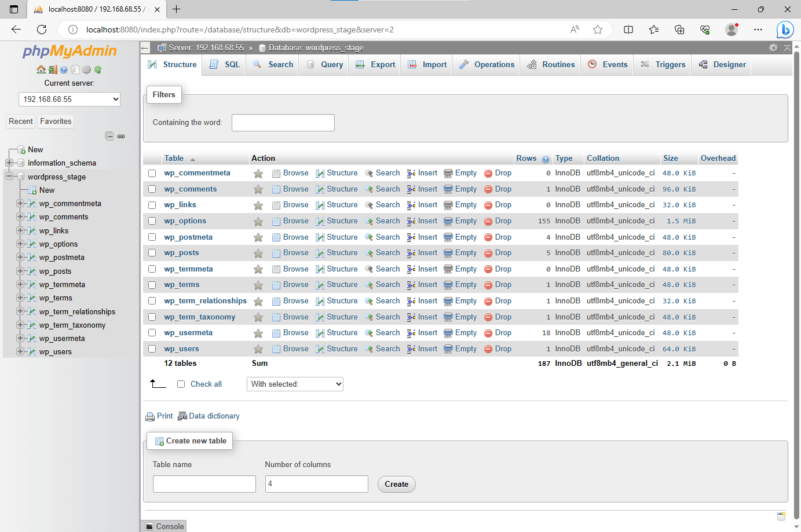Click Drop for wp_comments
Viewport: 801px width, 532px height.
point(498,189)
